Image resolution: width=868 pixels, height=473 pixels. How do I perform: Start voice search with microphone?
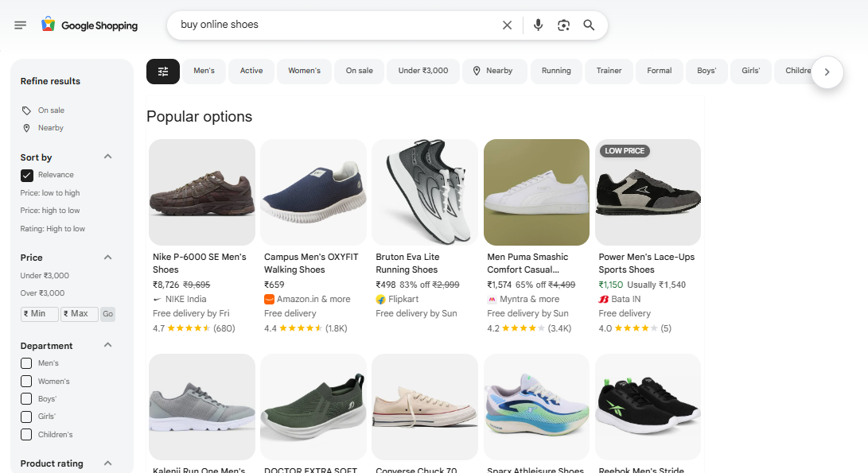point(538,25)
